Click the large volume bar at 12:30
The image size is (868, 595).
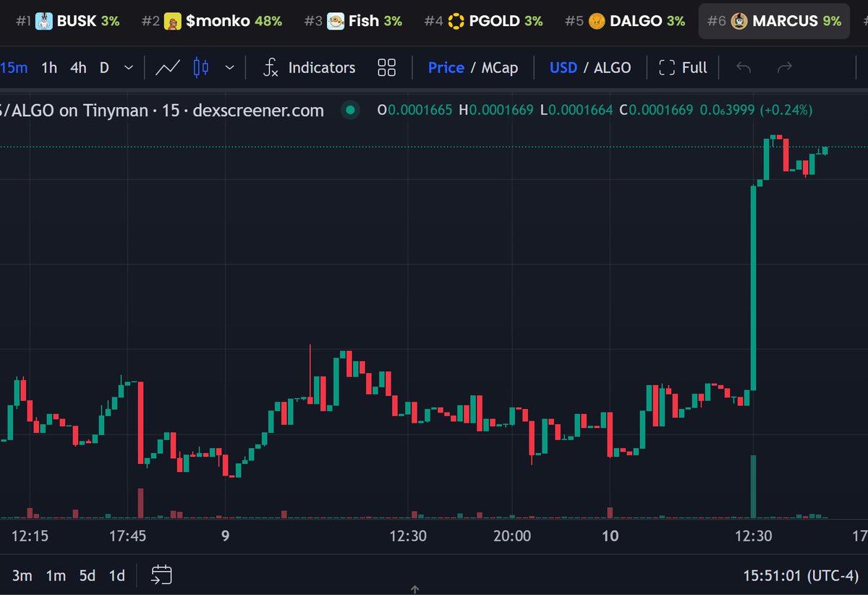[x=753, y=486]
